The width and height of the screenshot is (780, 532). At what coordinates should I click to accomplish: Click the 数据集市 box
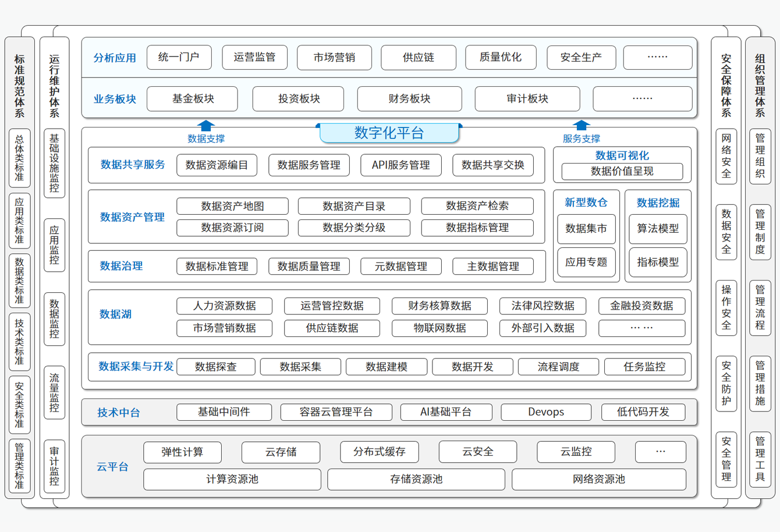tap(586, 229)
